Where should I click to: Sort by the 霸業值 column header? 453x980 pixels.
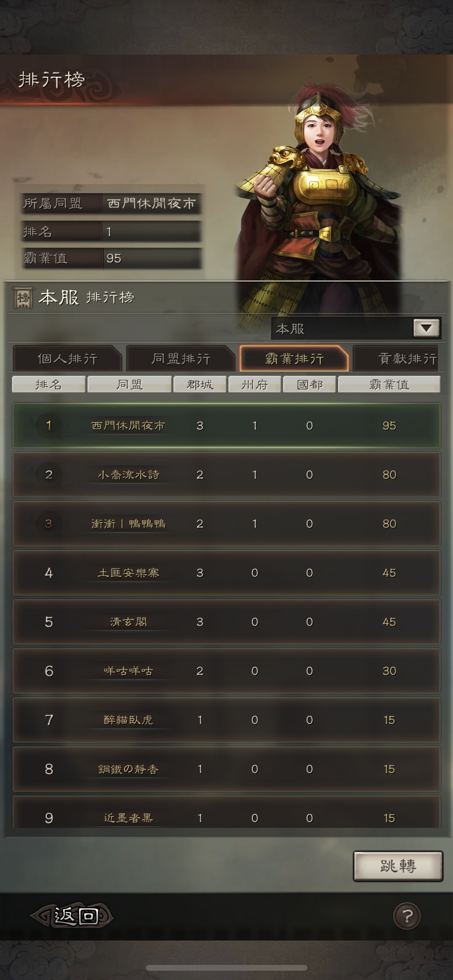pos(389,384)
